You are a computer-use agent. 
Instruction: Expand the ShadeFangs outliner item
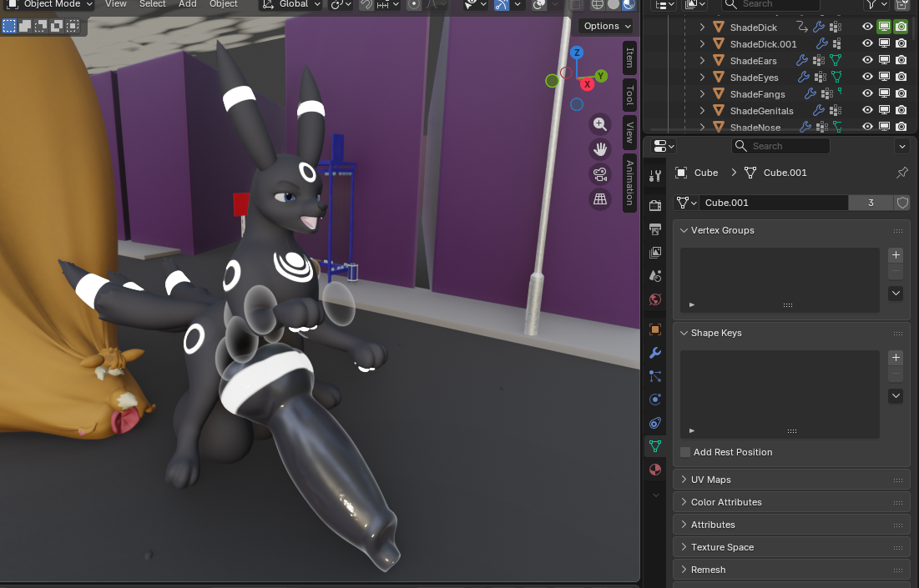[x=702, y=94]
